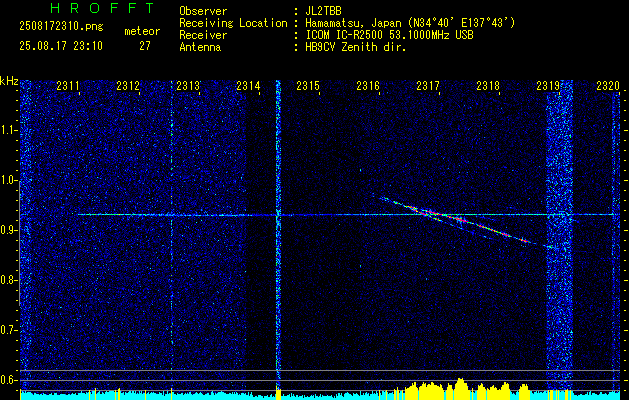
Task: Select the filename 2508172310.png
Action: (61, 26)
